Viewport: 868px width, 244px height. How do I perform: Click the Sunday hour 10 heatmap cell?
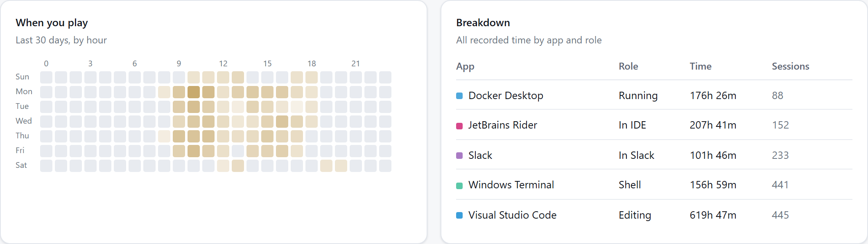tap(194, 77)
